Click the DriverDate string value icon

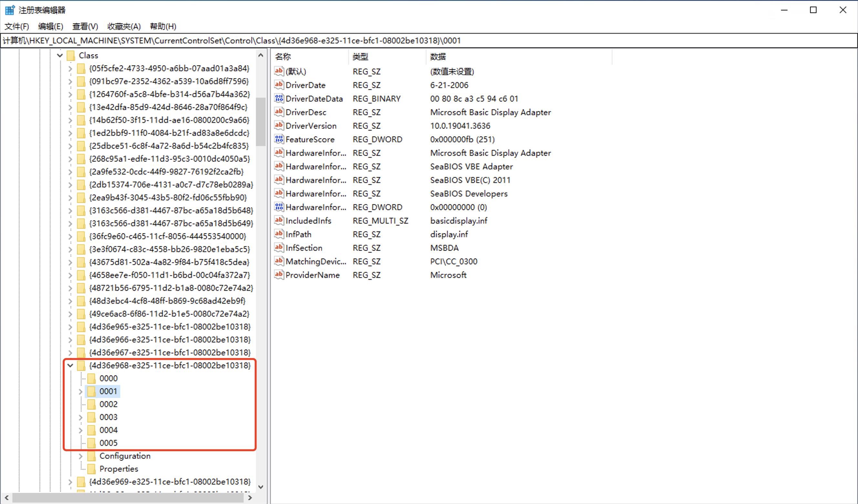(279, 84)
